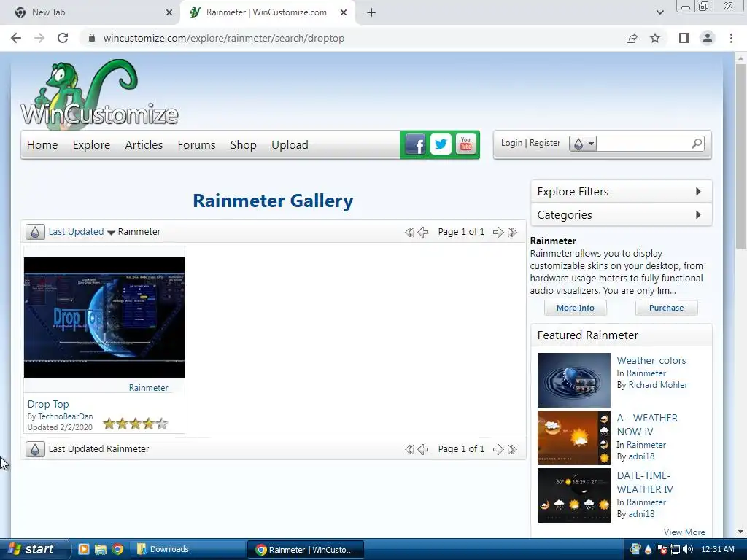This screenshot has height=560, width=747.
Task: Click the page vertical scrollbar thumb
Action: [740, 156]
